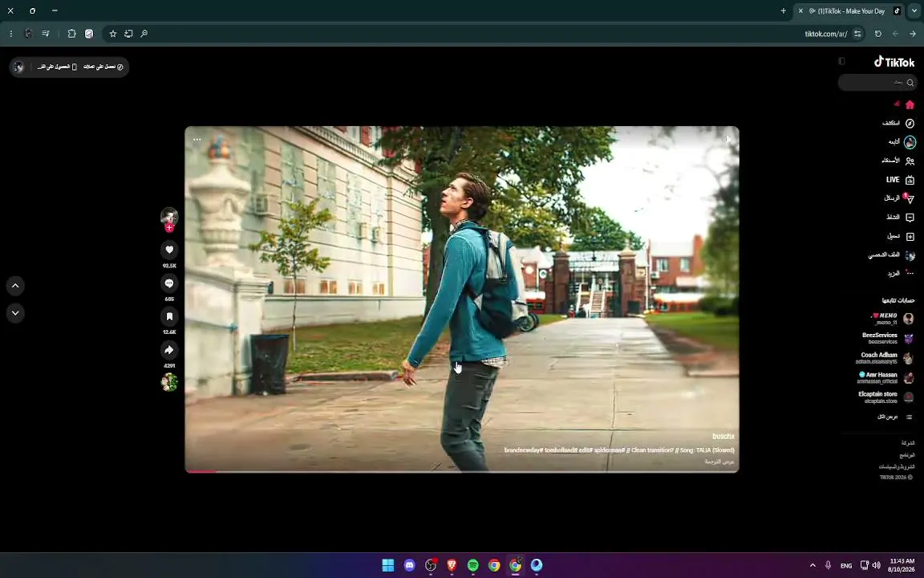Open the Upload plus-square icon
The height and width of the screenshot is (578, 924).
(x=910, y=237)
